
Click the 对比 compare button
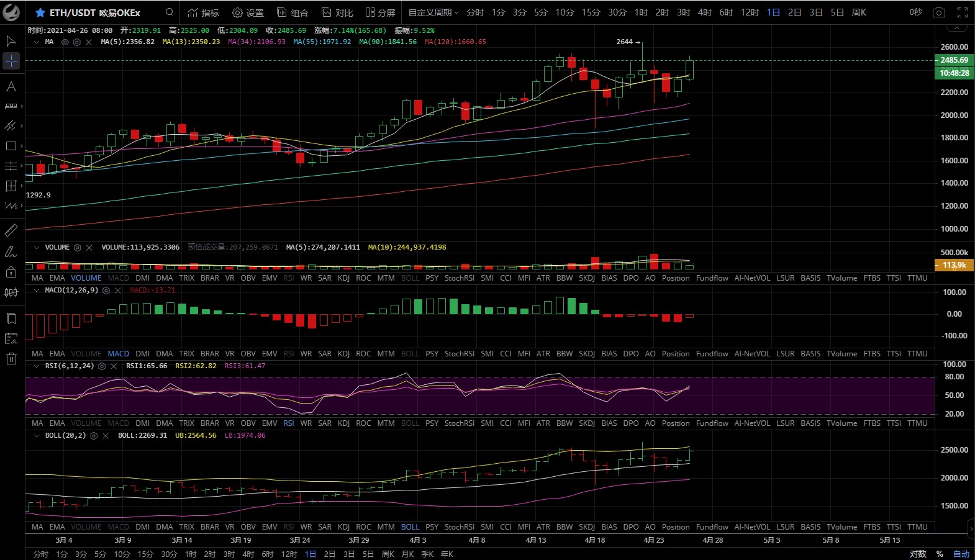click(x=337, y=12)
